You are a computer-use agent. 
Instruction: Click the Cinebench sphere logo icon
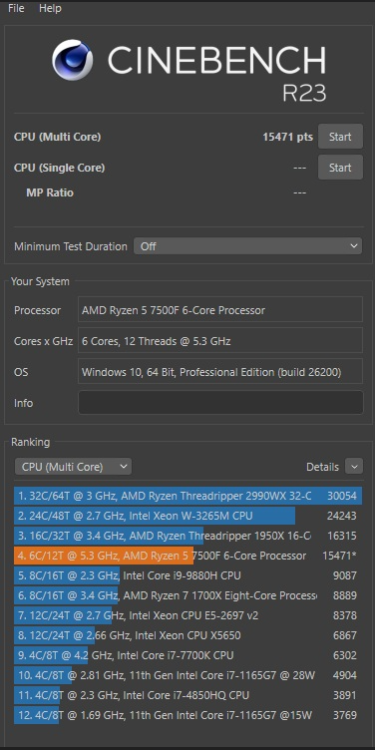[72, 60]
